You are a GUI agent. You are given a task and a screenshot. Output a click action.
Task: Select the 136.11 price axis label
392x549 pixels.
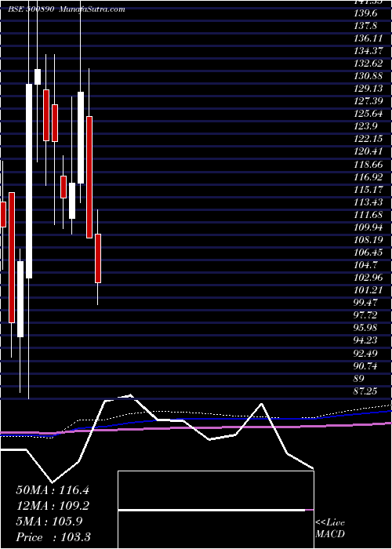click(x=368, y=38)
